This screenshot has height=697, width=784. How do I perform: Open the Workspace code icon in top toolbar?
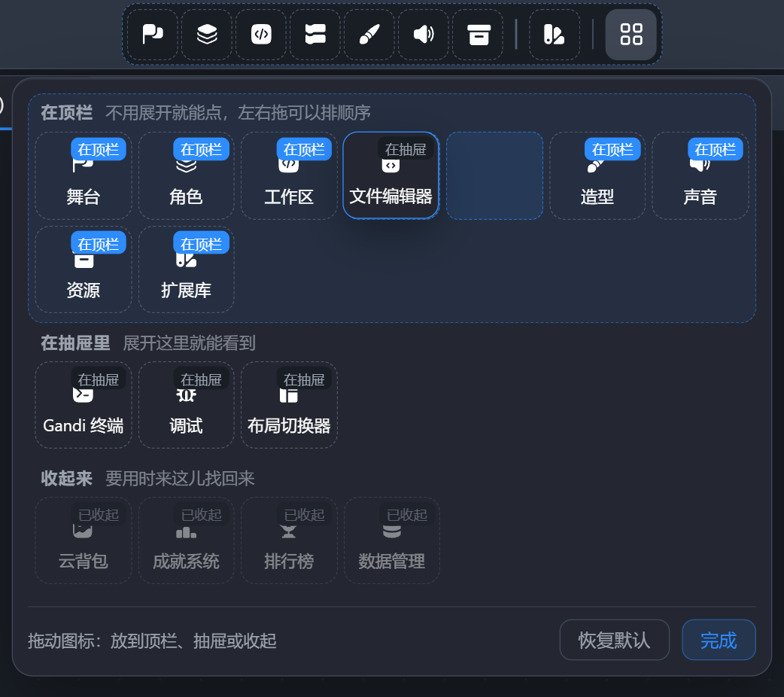[261, 35]
